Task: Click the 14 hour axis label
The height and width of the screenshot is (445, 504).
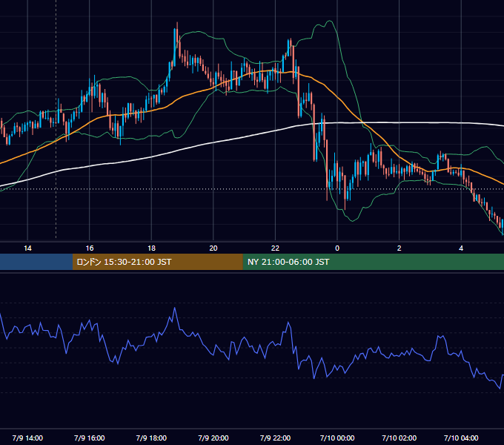Action: pos(27,248)
